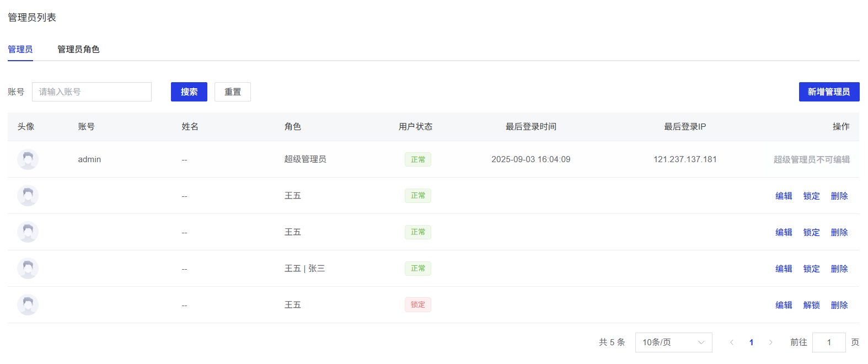The image size is (868, 364).
Task: Click page number 1 in pagination
Action: coord(751,342)
